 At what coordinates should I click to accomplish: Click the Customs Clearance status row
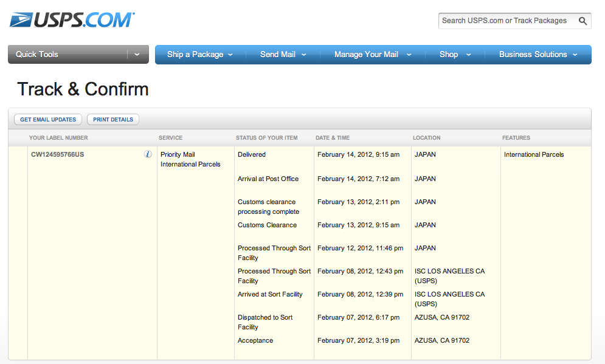268,225
